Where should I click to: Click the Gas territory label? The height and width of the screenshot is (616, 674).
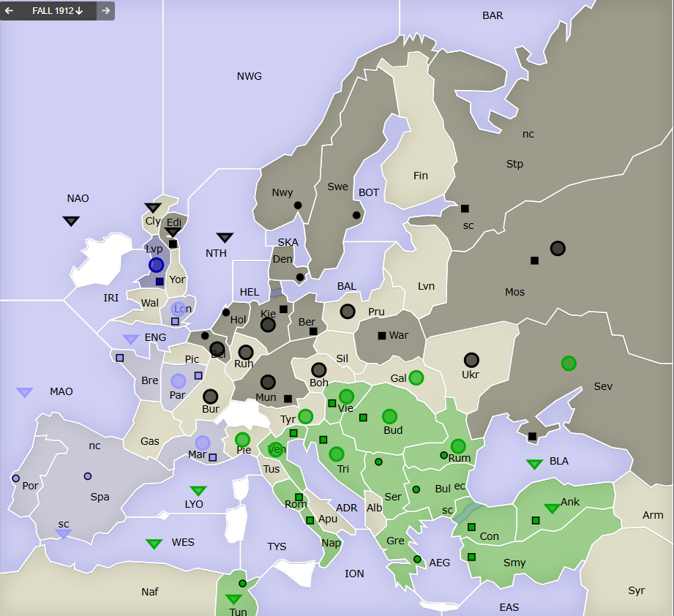149,441
